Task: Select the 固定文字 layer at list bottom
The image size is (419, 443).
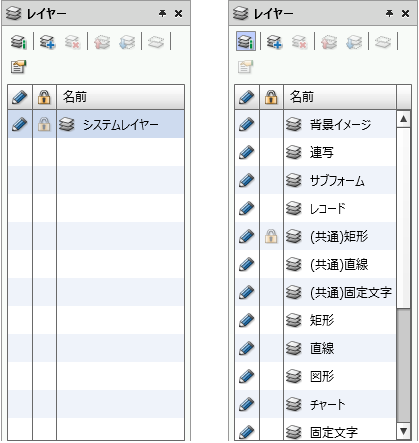Action: (x=334, y=433)
